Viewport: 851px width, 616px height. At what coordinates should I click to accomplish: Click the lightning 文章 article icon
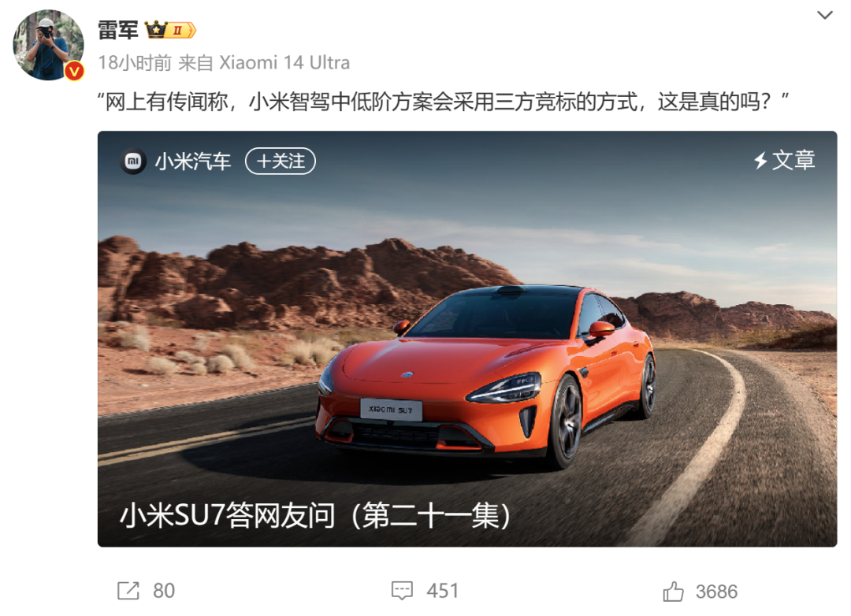[784, 160]
